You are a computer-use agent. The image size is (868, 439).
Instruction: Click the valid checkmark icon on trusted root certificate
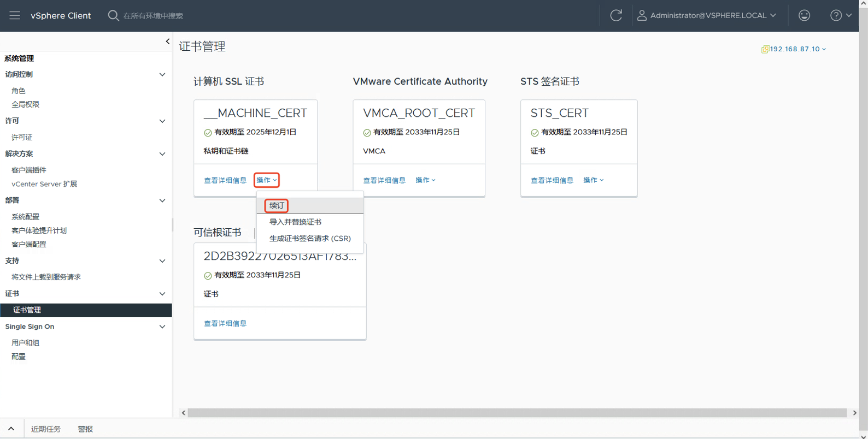[x=208, y=276]
